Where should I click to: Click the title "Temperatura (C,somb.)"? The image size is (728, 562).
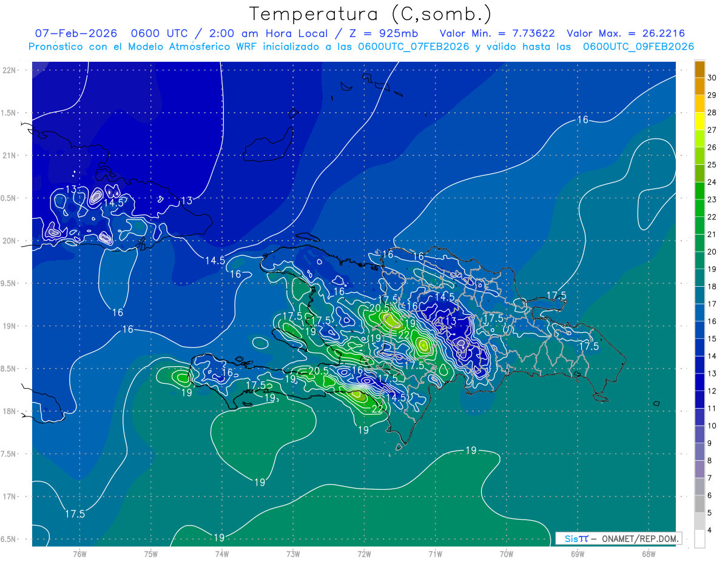[x=369, y=14]
